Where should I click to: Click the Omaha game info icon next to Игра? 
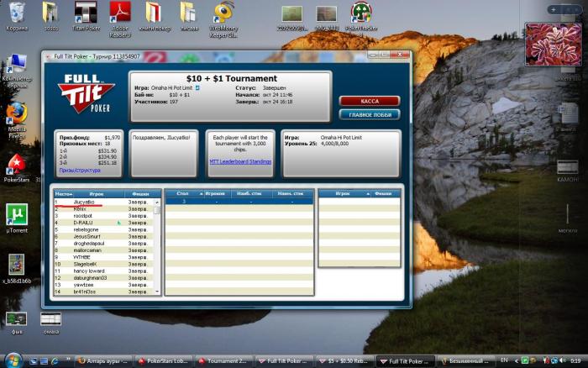click(197, 87)
